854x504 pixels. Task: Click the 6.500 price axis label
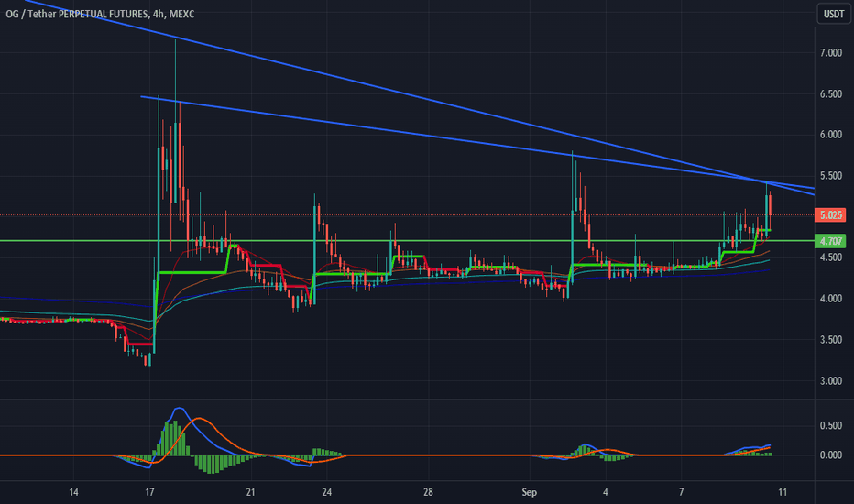[x=830, y=94]
